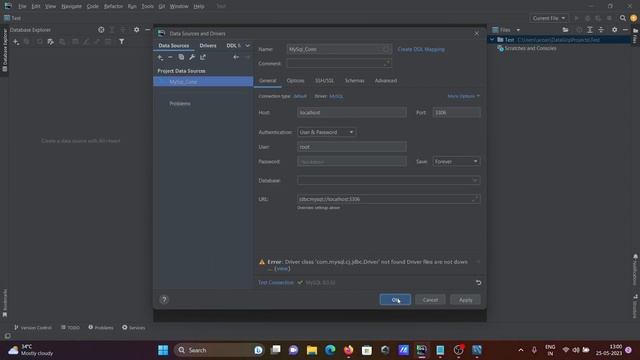This screenshot has height=360, width=640.
Task: Click the OK button
Action: [x=395, y=300]
